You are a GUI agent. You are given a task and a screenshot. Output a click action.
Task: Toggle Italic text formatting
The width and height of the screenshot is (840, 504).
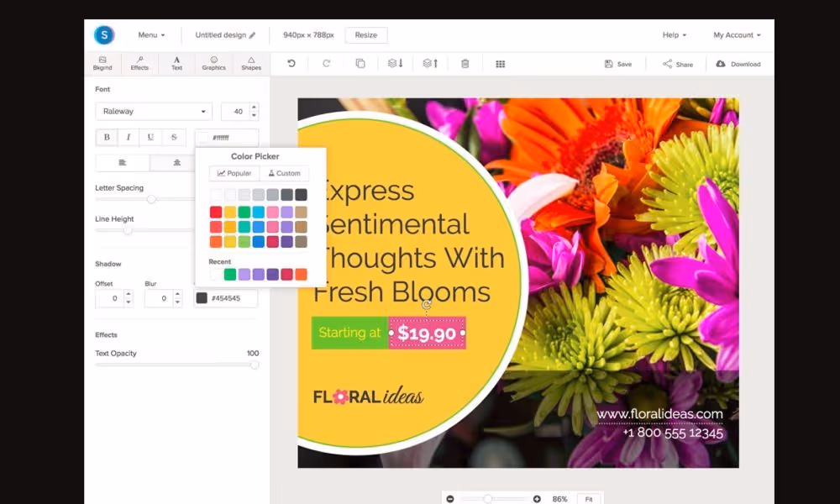[129, 138]
